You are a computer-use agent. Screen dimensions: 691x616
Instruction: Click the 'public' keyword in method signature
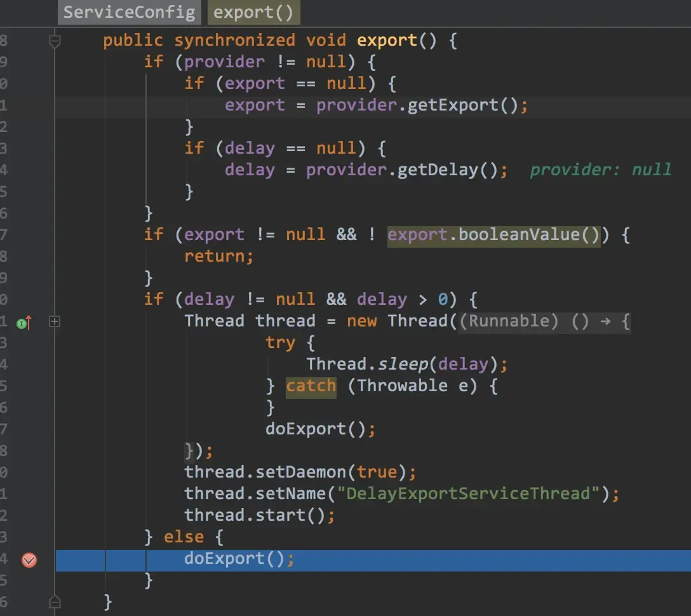point(133,41)
